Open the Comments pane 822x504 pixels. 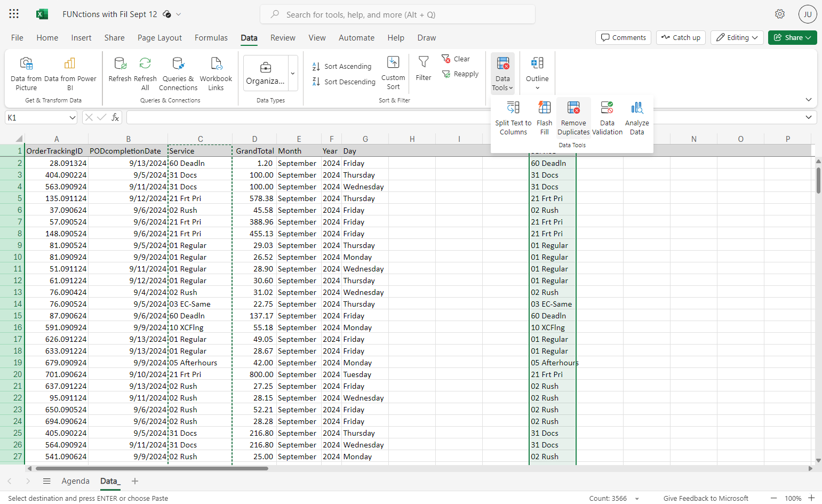(x=623, y=37)
